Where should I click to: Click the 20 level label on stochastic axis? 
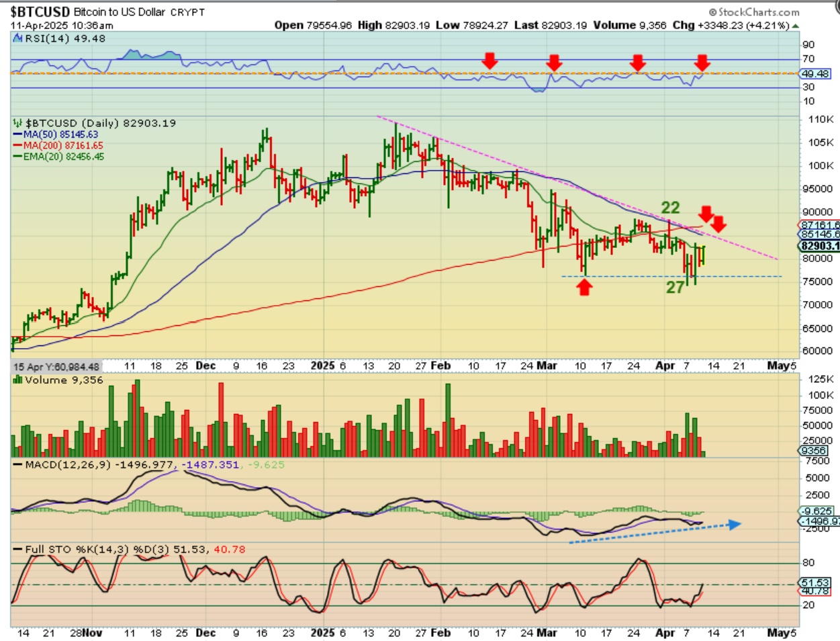[808, 605]
